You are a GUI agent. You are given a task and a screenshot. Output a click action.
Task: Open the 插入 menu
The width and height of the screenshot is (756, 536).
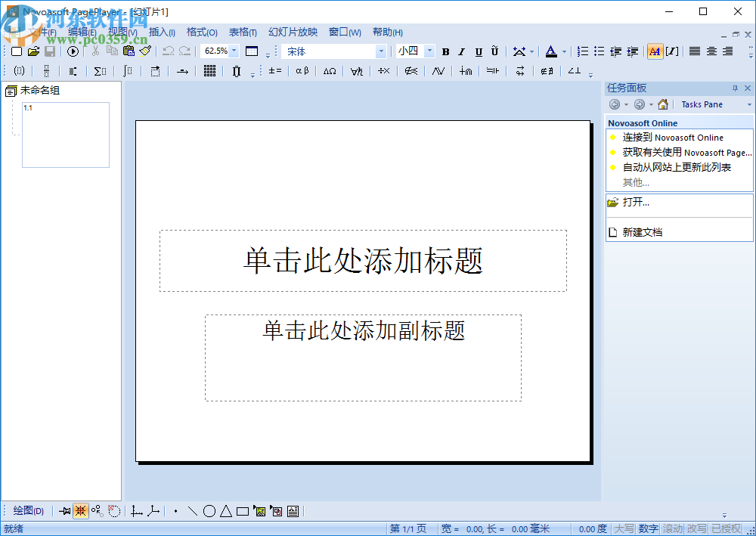pos(162,32)
